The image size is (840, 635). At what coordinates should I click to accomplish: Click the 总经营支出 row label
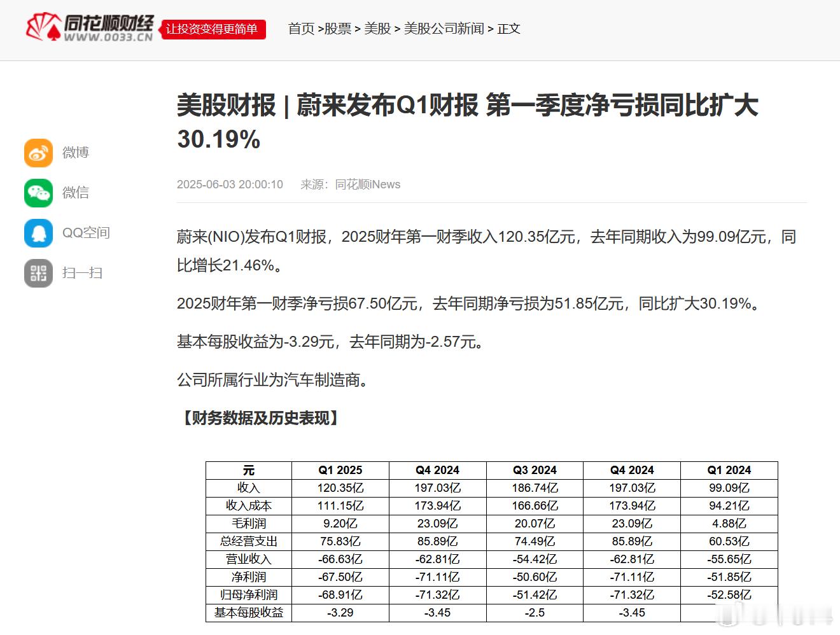click(x=249, y=541)
